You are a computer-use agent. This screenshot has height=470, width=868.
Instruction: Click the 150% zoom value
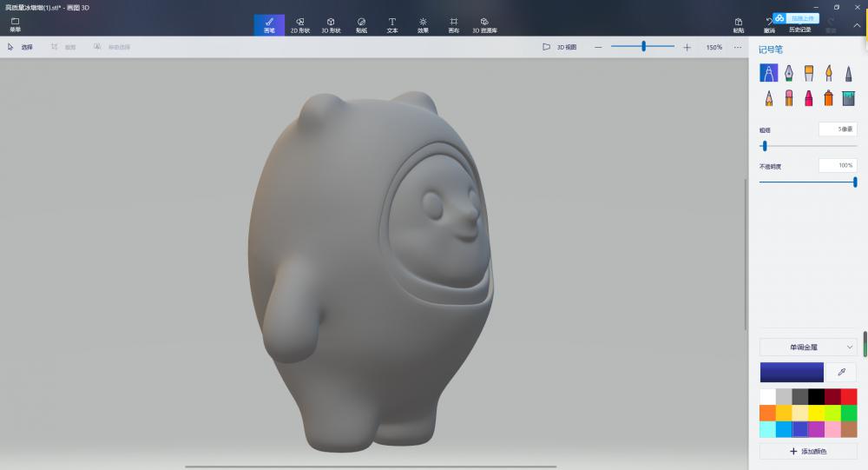(x=714, y=47)
